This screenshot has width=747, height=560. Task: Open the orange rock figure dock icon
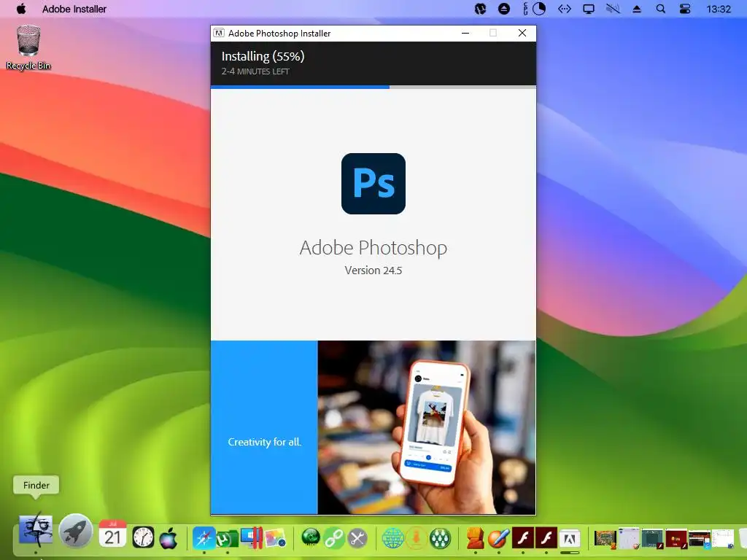[x=476, y=538]
